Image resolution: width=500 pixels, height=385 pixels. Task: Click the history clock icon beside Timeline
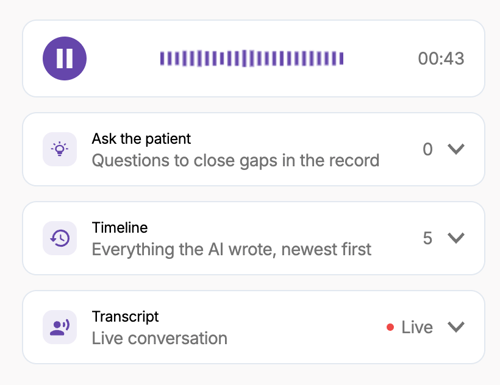pos(60,238)
